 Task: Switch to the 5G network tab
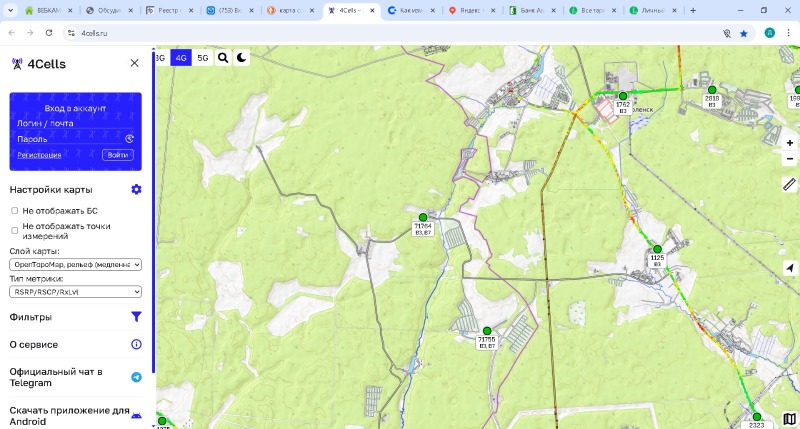point(203,58)
